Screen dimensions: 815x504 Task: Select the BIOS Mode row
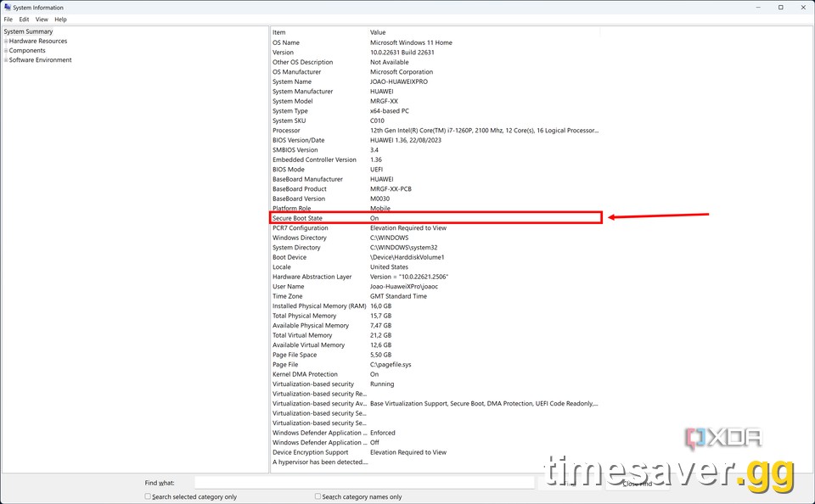435,170
